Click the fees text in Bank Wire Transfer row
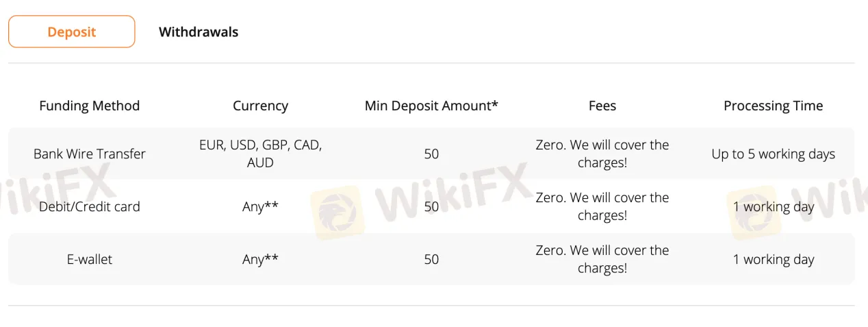Viewport: 868px width, 327px height. (x=602, y=154)
